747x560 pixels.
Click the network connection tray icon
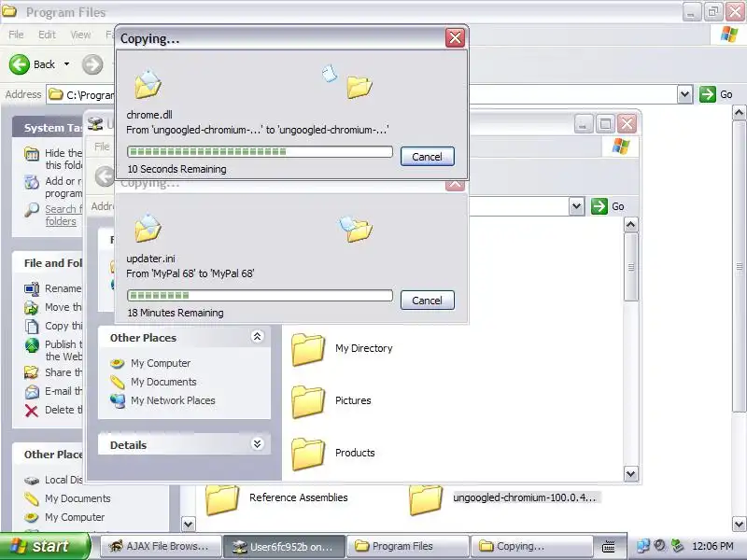pos(642,546)
